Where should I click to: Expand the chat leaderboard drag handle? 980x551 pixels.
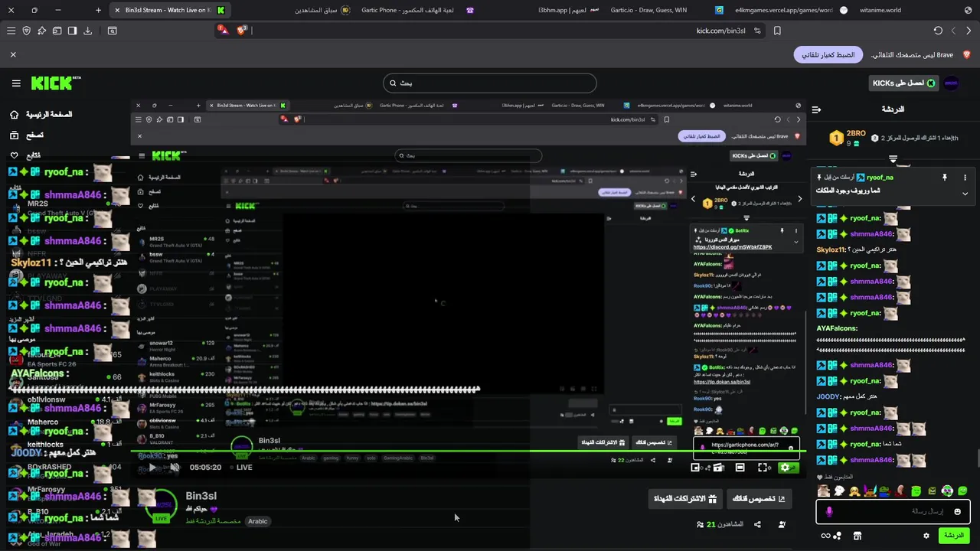(x=893, y=159)
